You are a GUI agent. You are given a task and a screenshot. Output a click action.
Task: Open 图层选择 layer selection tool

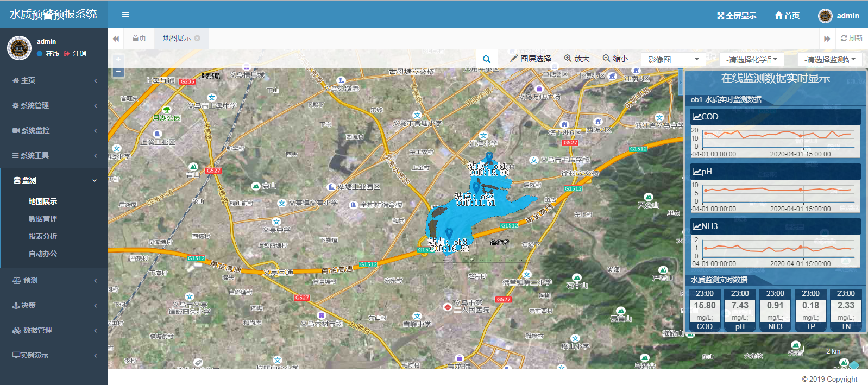pos(530,59)
